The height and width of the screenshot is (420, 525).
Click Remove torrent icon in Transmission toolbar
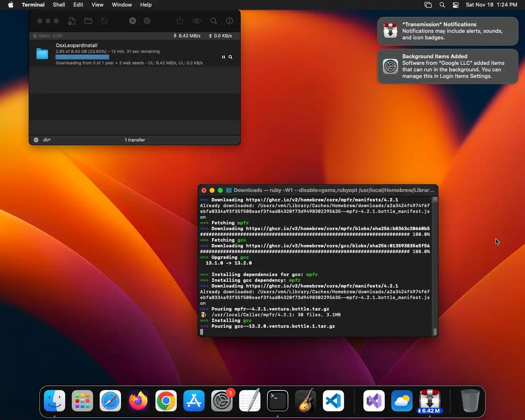tap(105, 21)
